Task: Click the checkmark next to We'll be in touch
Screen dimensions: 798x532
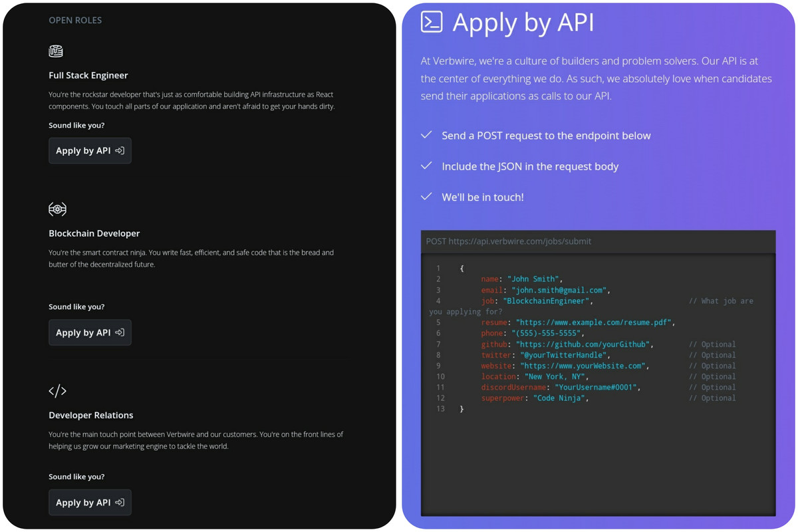Action: pyautogui.click(x=427, y=197)
